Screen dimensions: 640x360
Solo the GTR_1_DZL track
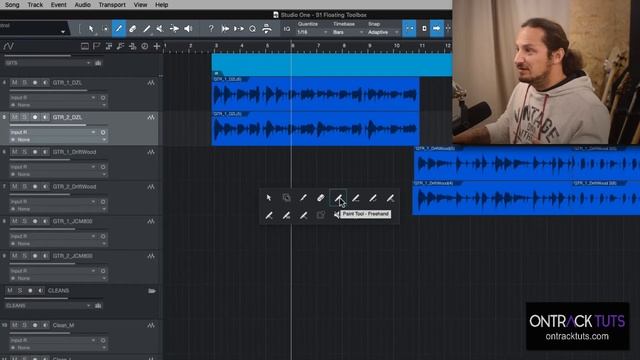[x=24, y=82]
